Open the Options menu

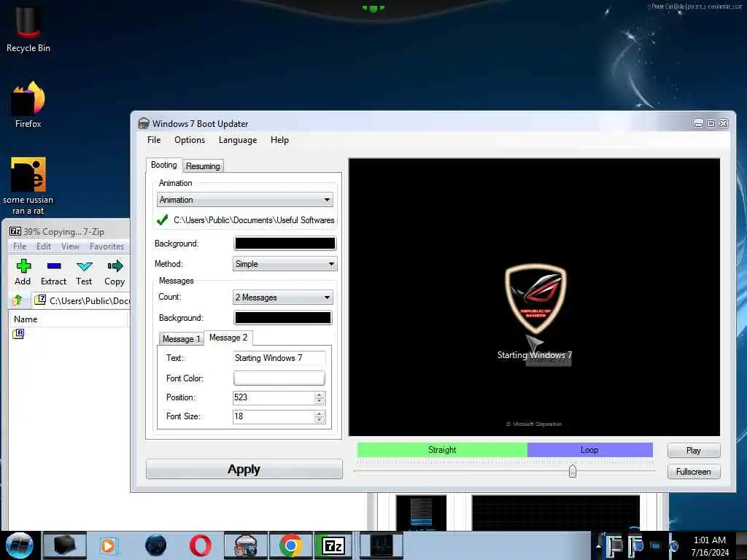190,140
